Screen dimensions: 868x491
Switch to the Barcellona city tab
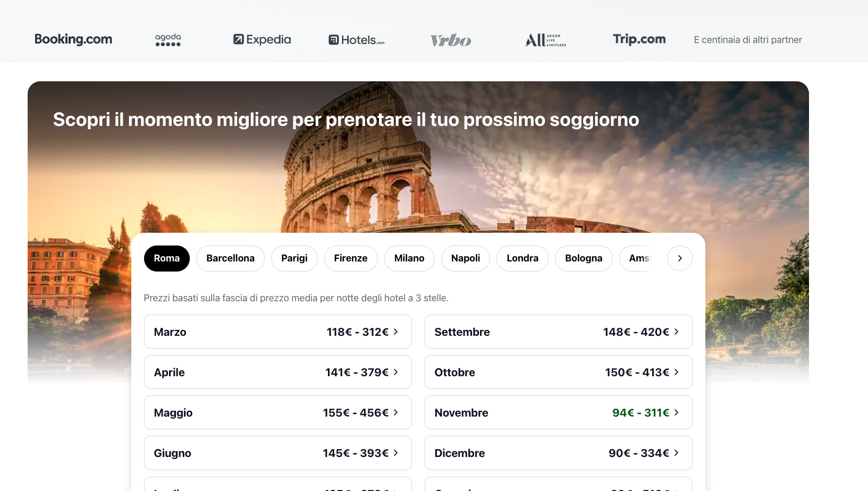230,258
